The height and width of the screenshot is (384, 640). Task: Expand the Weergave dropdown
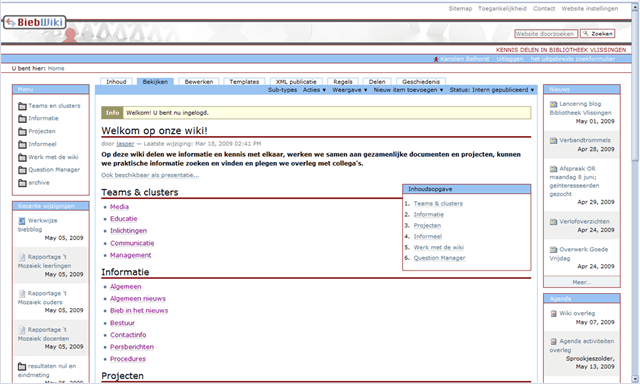point(350,90)
